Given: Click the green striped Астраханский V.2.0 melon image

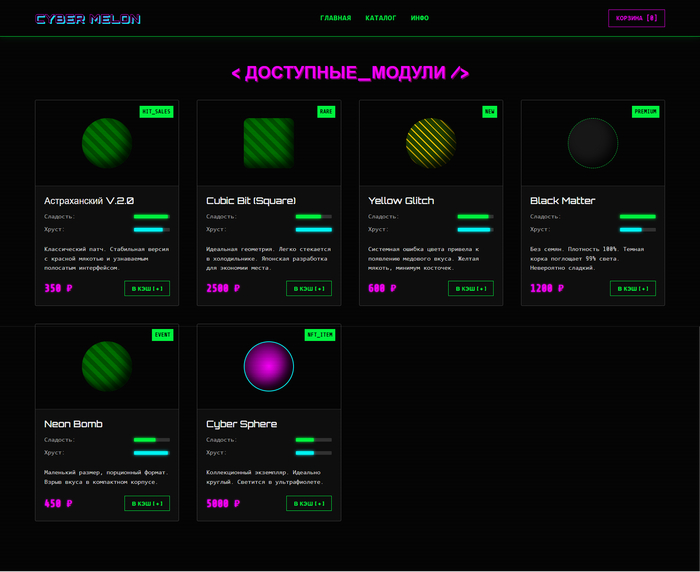Looking at the screenshot, I should pyautogui.click(x=107, y=143).
